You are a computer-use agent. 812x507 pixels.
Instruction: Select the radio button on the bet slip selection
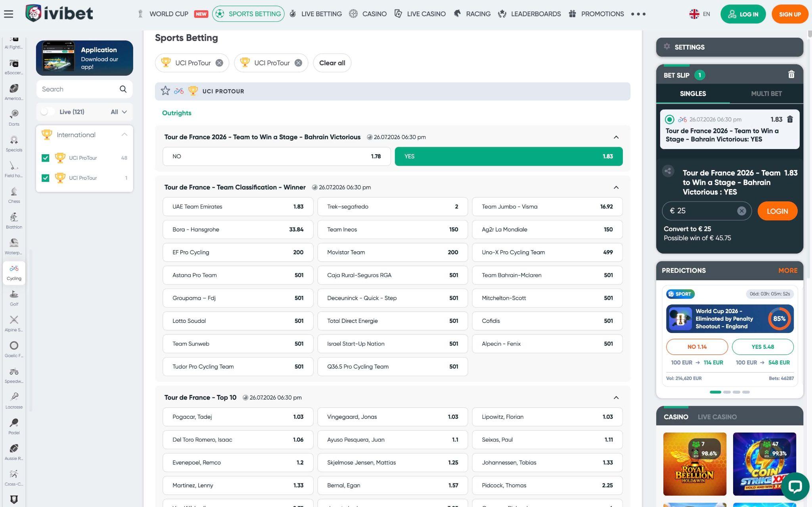pyautogui.click(x=670, y=119)
